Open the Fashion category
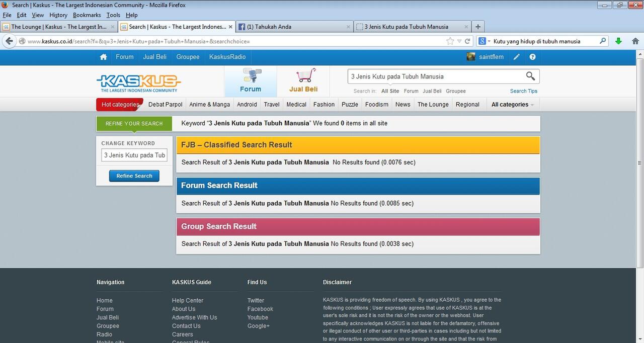The height and width of the screenshot is (343, 644). [324, 105]
